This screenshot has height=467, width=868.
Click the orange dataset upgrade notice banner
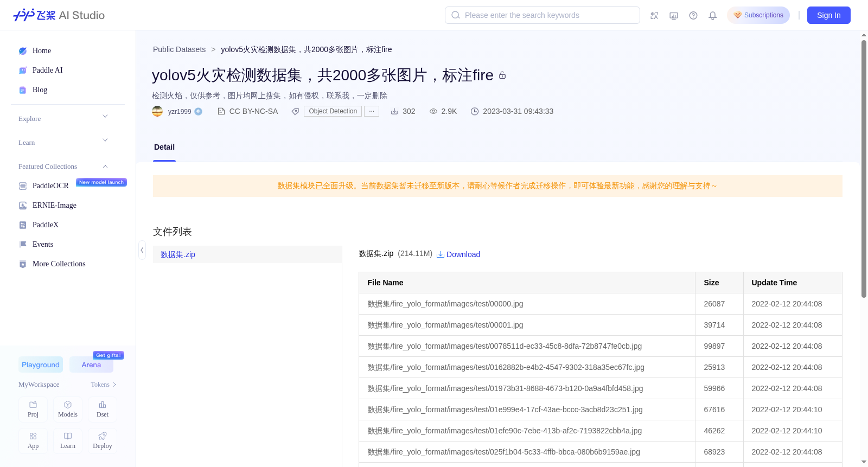point(497,186)
